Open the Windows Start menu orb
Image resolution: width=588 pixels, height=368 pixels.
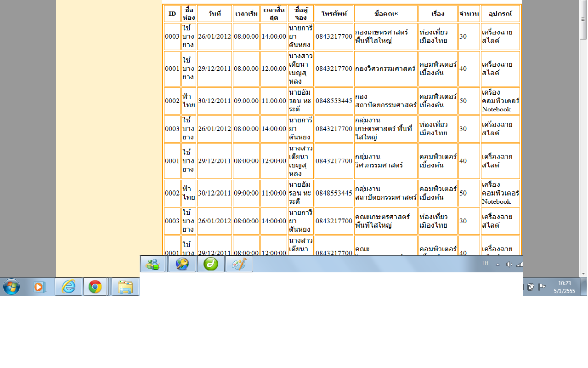[11, 287]
